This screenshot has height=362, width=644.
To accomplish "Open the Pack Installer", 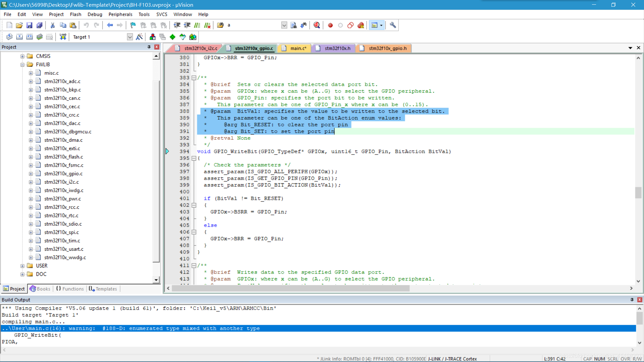I will pyautogui.click(x=193, y=37).
